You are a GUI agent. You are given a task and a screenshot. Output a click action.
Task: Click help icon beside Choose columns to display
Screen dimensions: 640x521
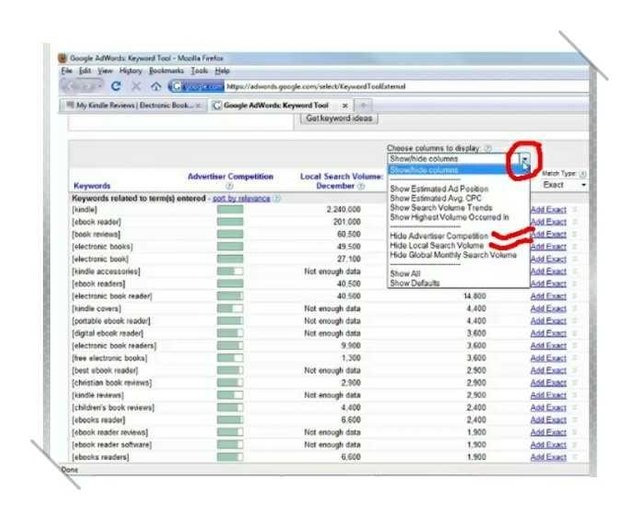click(488, 148)
